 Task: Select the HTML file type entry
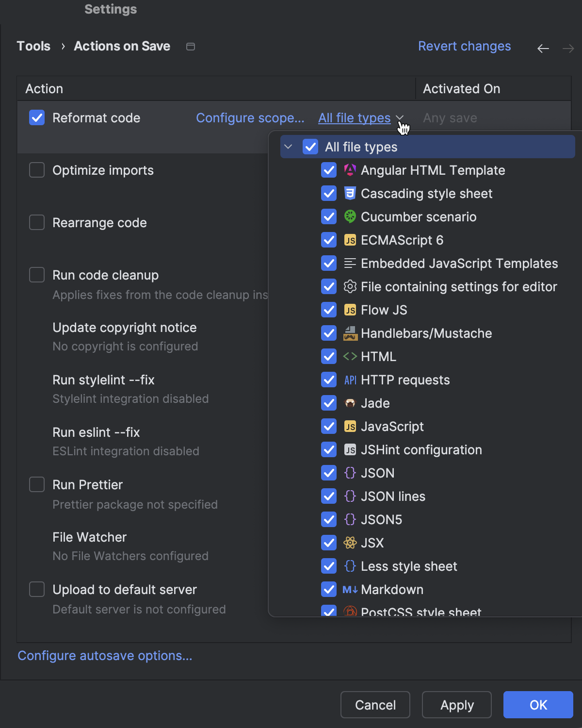coord(378,357)
